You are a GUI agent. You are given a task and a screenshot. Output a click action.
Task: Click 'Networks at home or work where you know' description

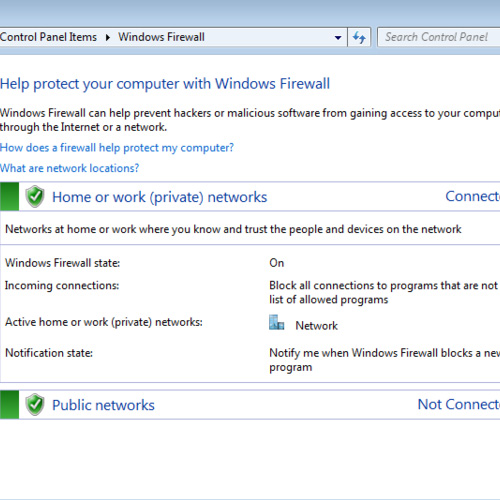click(x=233, y=229)
